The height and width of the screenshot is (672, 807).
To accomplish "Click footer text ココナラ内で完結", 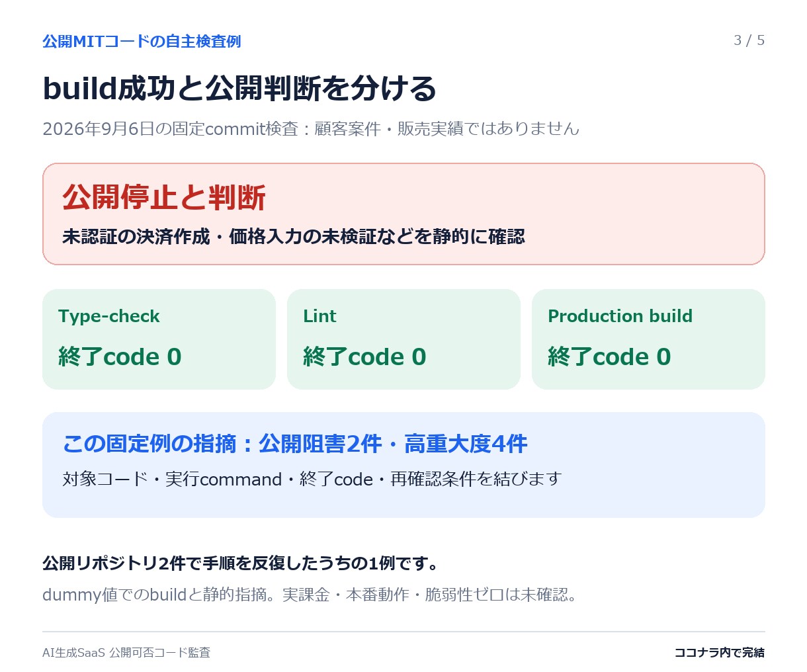I will (x=719, y=652).
